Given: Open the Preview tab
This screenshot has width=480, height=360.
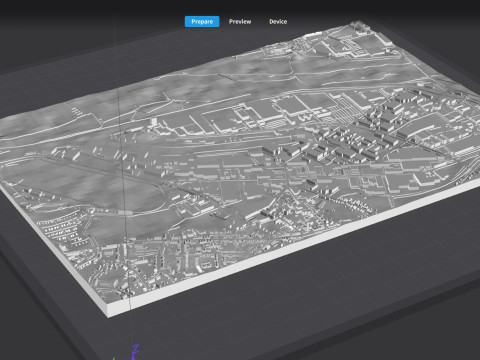Looking at the screenshot, I should pyautogui.click(x=240, y=22).
